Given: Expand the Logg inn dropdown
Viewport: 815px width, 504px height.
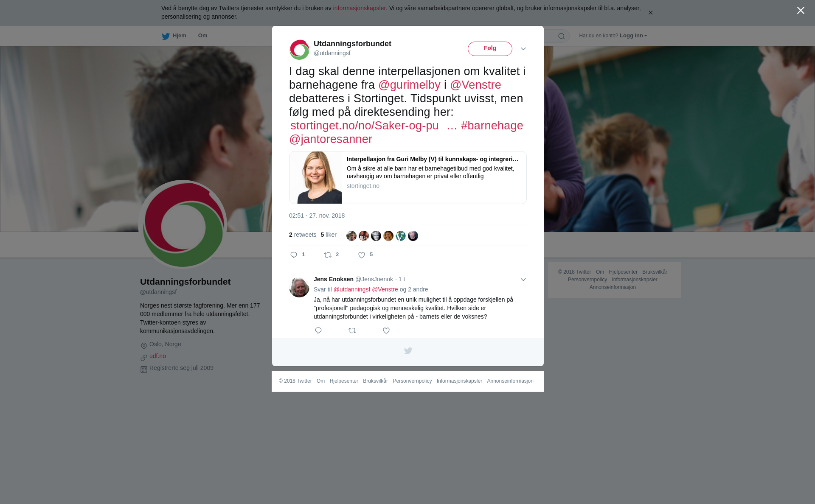Looking at the screenshot, I should coord(633,36).
